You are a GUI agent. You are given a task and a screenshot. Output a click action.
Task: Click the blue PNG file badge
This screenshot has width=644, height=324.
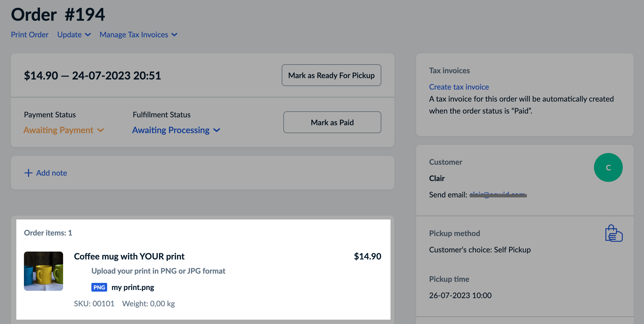click(99, 287)
